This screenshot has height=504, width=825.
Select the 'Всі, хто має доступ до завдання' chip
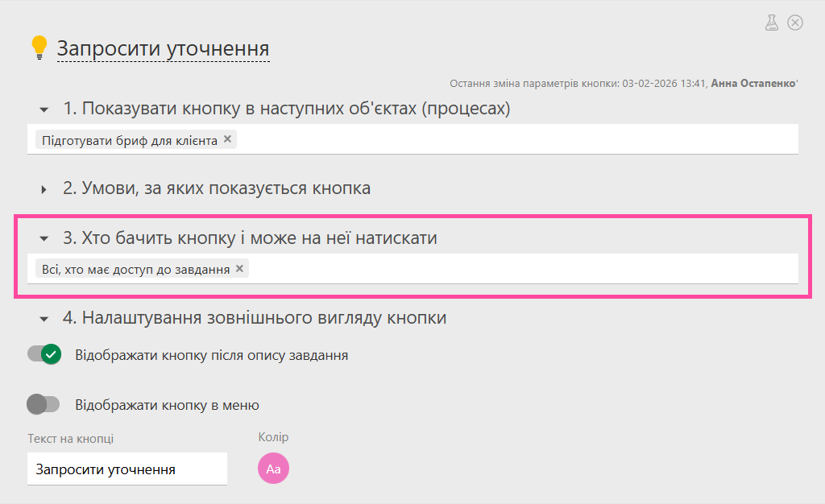[135, 269]
